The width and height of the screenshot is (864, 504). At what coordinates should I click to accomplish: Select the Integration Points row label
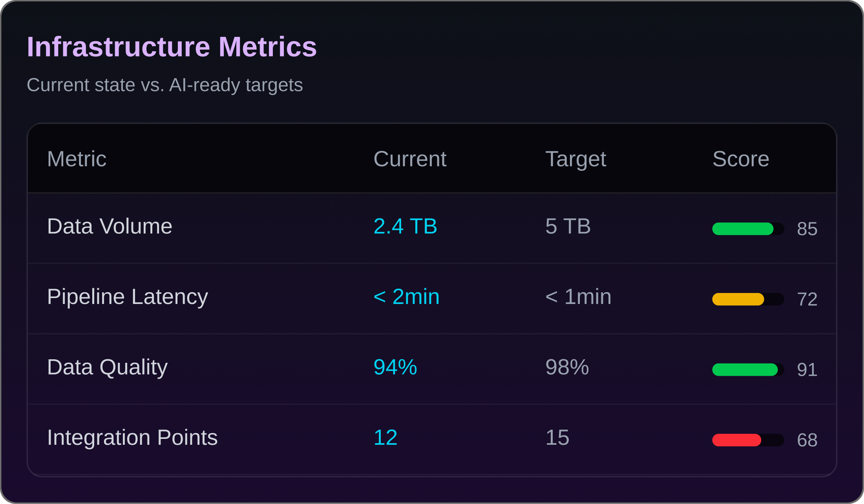(x=132, y=438)
